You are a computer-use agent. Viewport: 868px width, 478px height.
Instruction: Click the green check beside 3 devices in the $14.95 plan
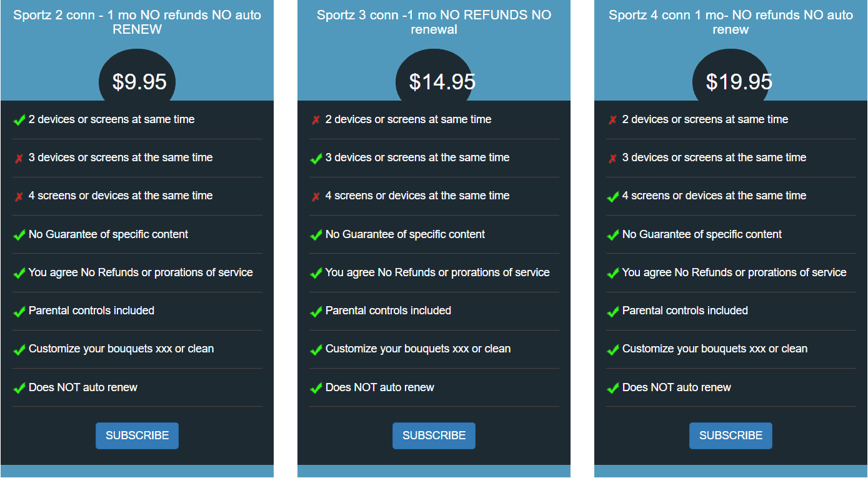tap(316, 159)
